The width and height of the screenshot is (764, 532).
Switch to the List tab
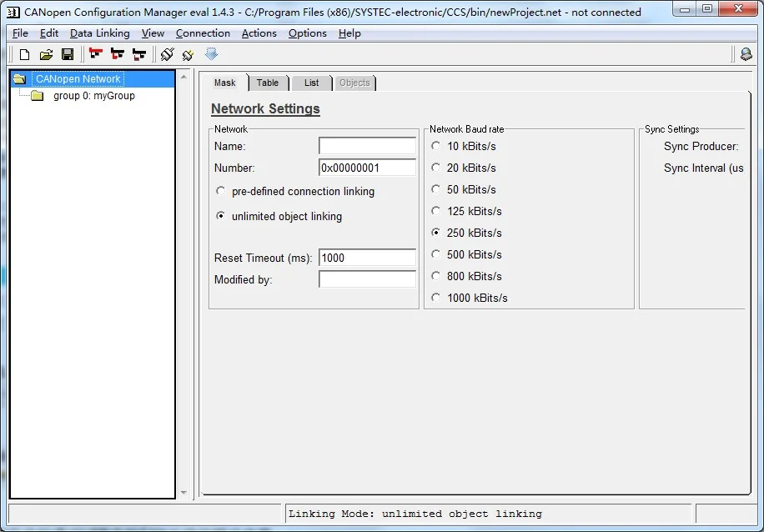tap(311, 83)
